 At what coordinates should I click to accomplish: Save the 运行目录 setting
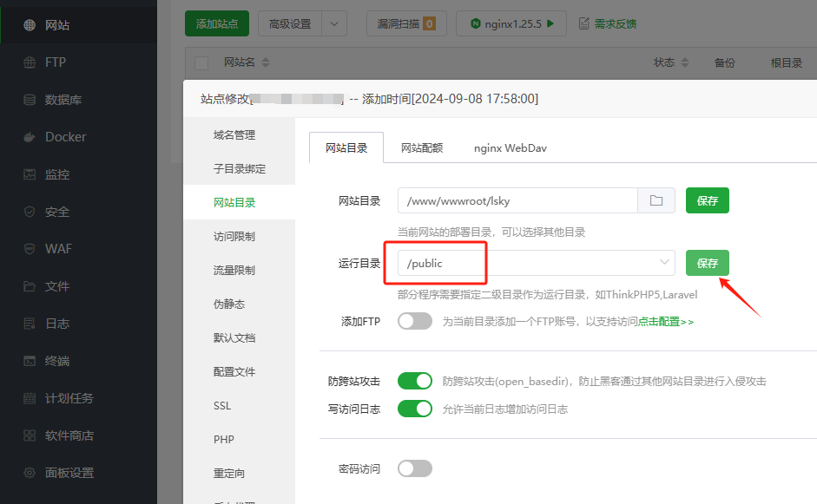click(707, 263)
